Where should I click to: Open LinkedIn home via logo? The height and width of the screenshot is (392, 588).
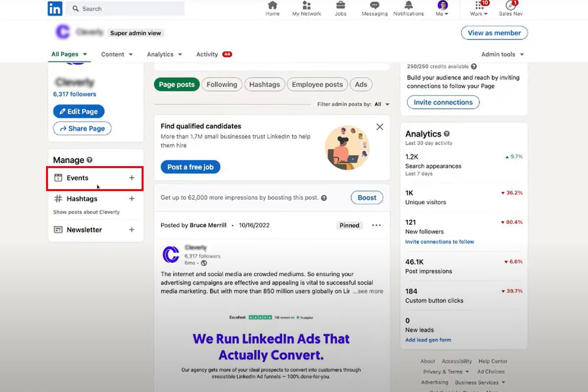55,8
